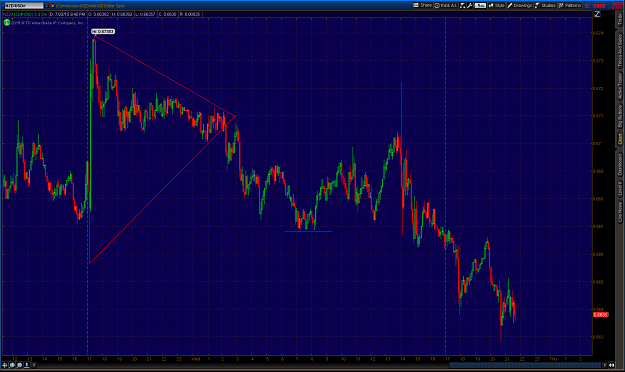Open the Trade side tab

[620, 19]
